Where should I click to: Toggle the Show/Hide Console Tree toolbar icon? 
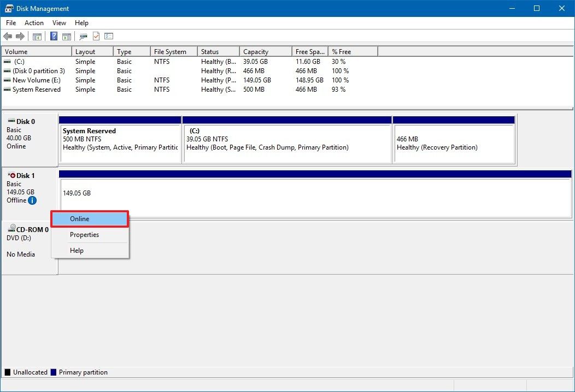(x=37, y=36)
